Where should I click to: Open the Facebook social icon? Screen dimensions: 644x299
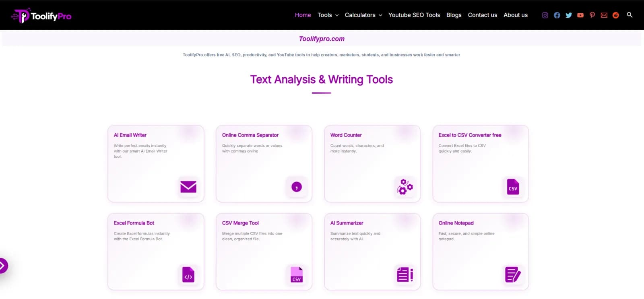click(557, 15)
